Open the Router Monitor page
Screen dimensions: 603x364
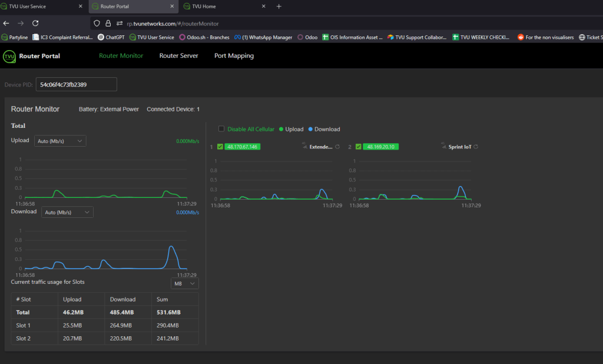coord(121,56)
